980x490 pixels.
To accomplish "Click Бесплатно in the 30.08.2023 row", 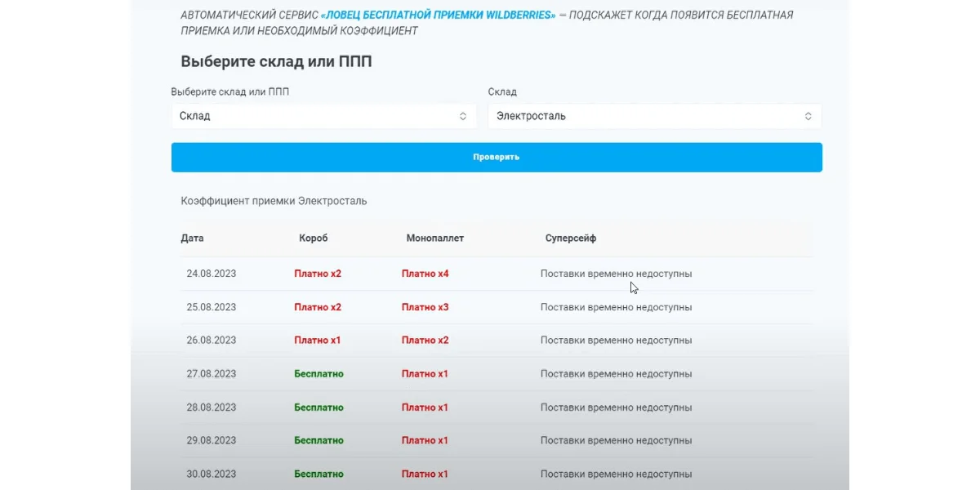I will [x=318, y=474].
